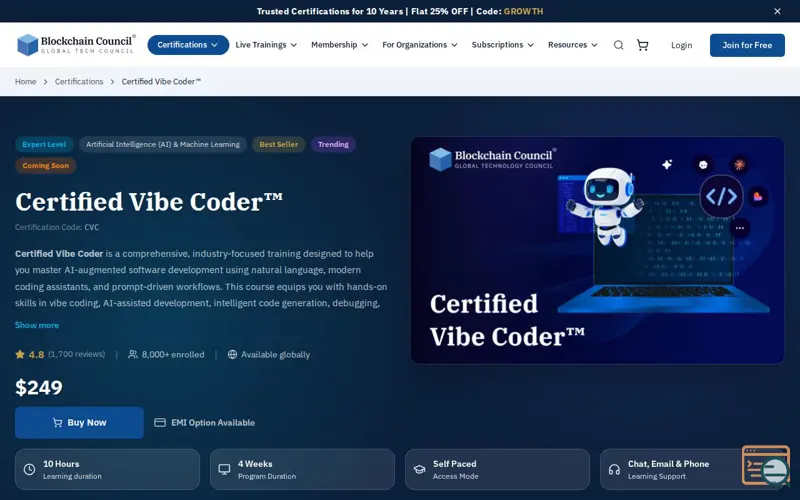This screenshot has height=500, width=800.
Task: Expand the Live Trainings menu
Action: (266, 45)
